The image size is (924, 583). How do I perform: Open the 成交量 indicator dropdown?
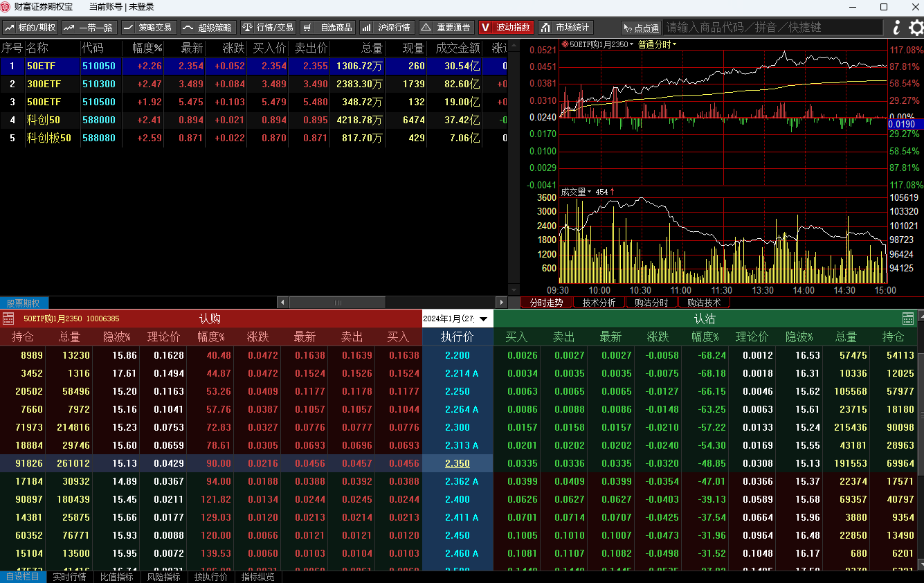click(576, 192)
